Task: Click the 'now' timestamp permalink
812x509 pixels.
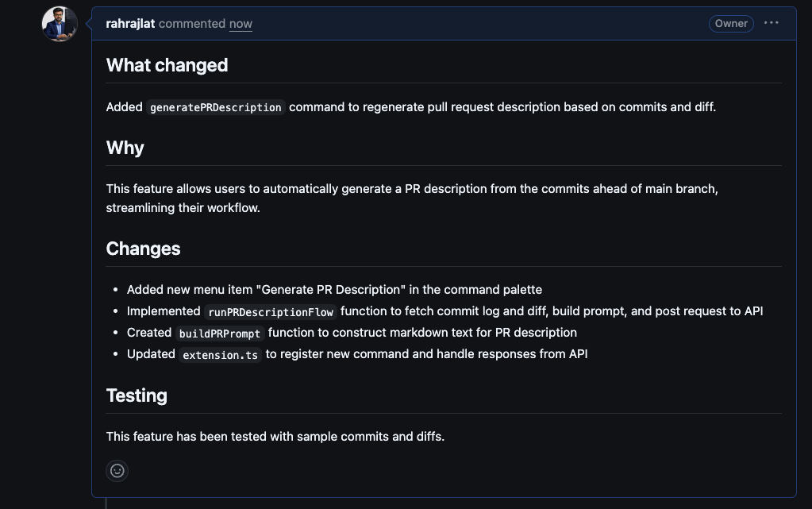Action: coord(241,23)
